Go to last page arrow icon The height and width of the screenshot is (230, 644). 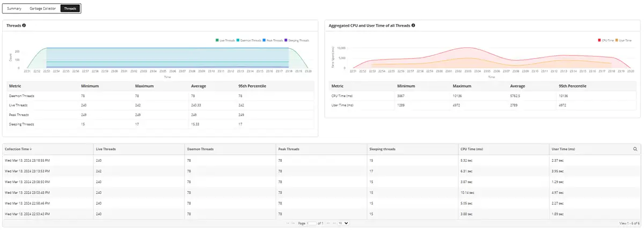[335, 222]
